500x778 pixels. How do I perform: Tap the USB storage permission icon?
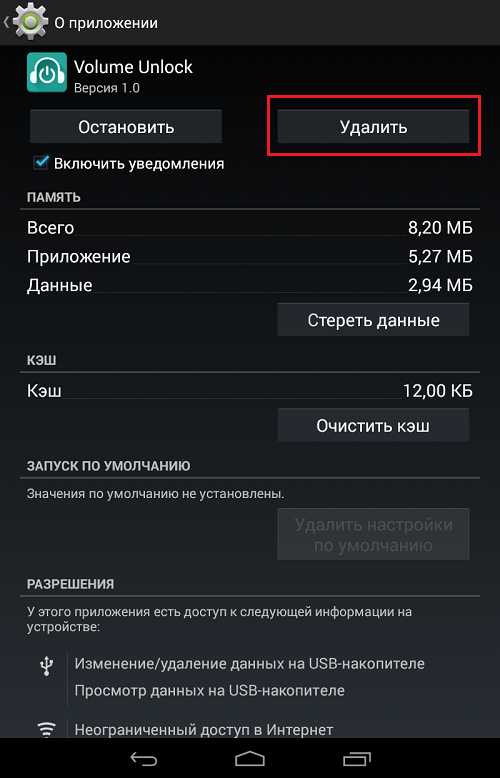click(x=45, y=666)
